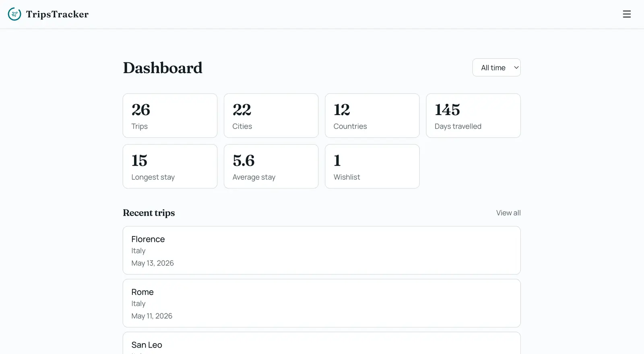The height and width of the screenshot is (354, 644).
Task: Open the Rome trip card
Action: 322,303
